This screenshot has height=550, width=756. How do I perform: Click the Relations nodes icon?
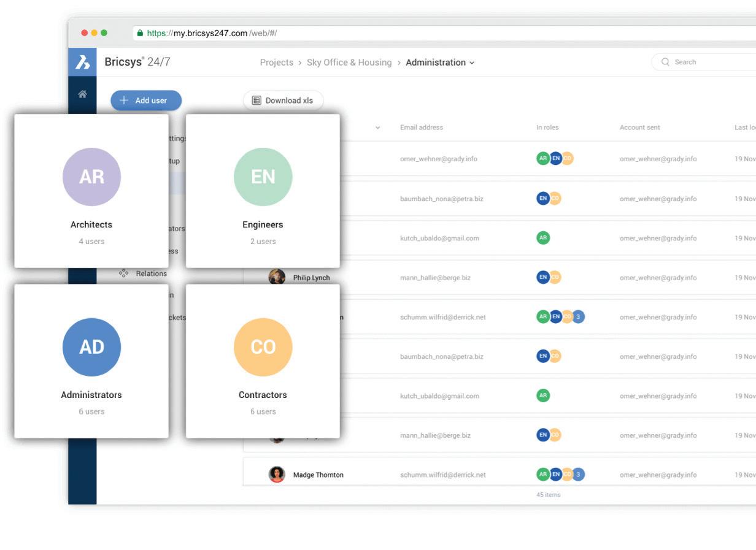click(x=123, y=273)
